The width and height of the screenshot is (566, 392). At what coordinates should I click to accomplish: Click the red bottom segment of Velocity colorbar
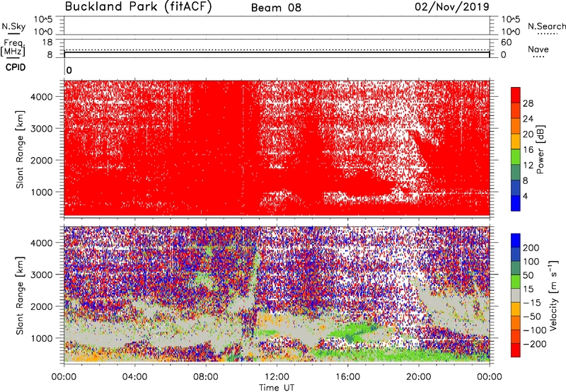coord(516,350)
